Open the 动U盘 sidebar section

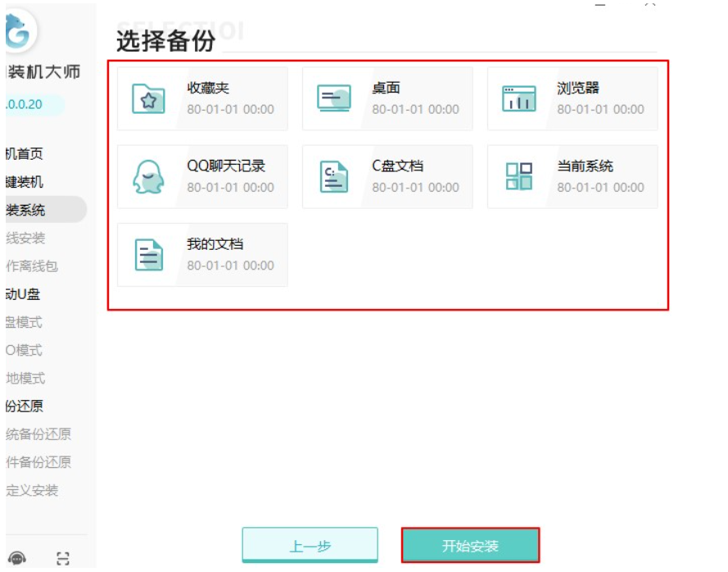[23, 294]
